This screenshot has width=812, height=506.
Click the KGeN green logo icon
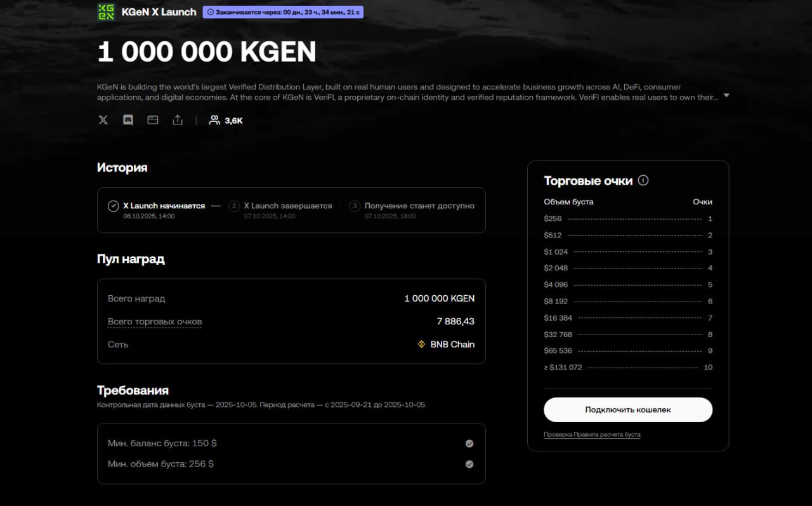pyautogui.click(x=106, y=11)
